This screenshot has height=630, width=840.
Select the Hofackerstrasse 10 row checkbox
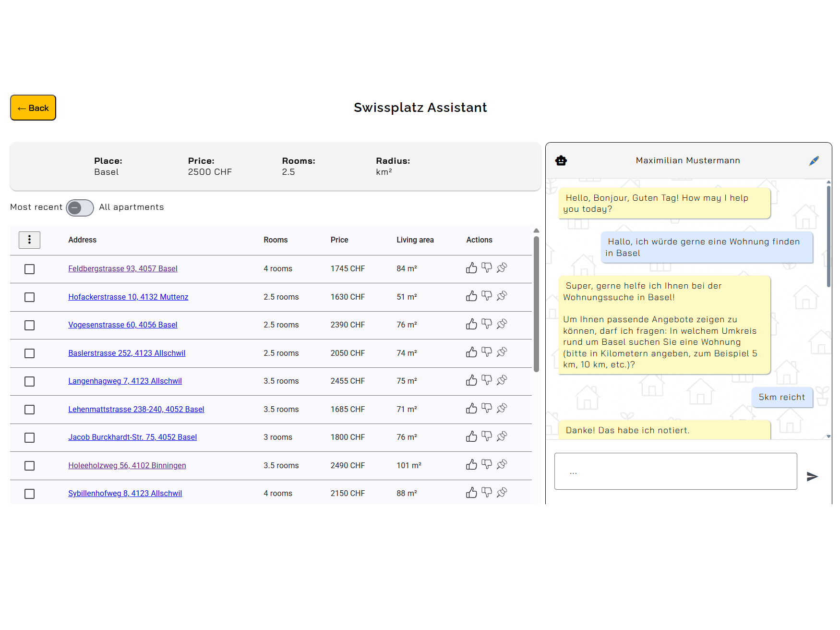point(30,297)
